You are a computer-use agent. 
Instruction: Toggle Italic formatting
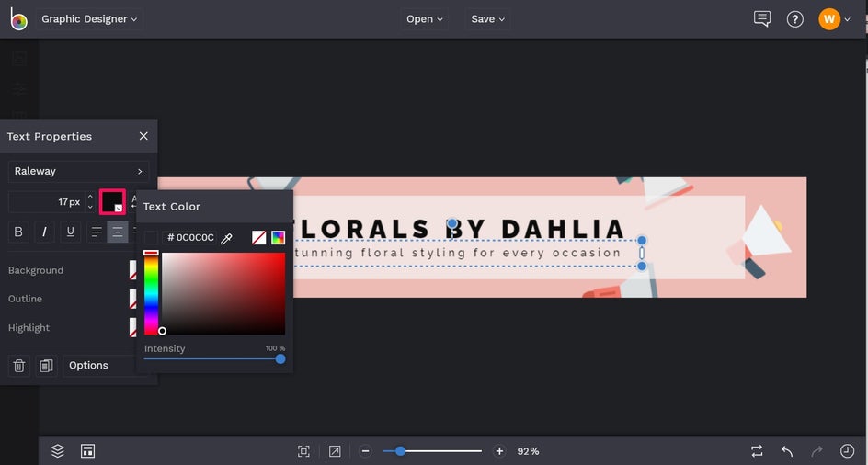click(x=44, y=232)
